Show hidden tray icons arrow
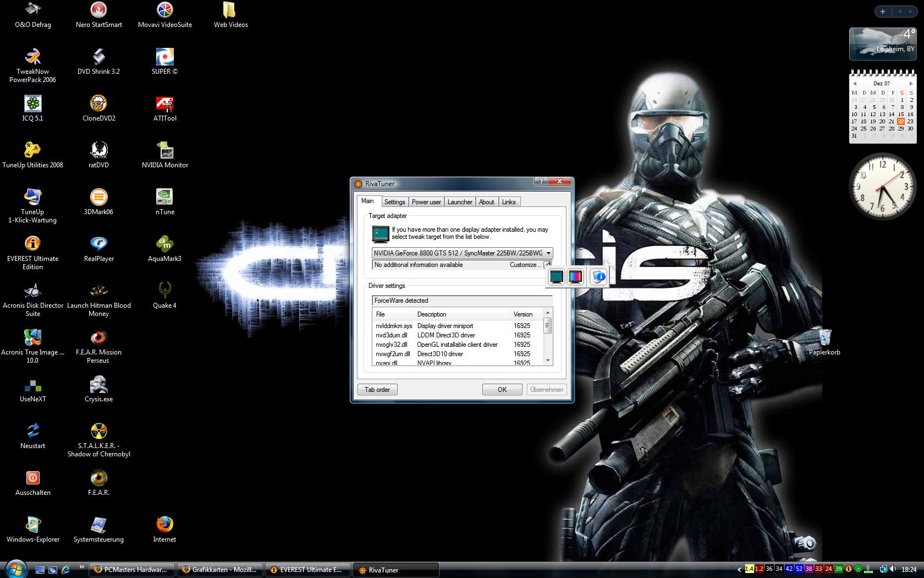 click(x=739, y=569)
